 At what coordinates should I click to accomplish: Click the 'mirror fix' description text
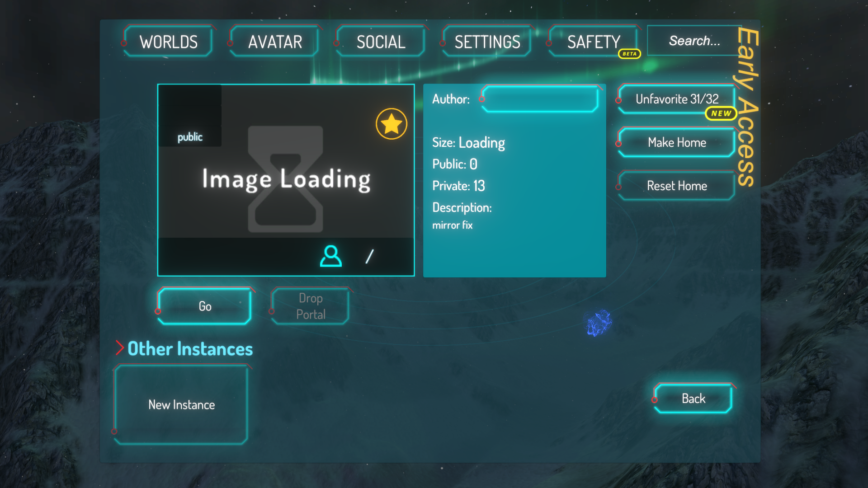[452, 225]
